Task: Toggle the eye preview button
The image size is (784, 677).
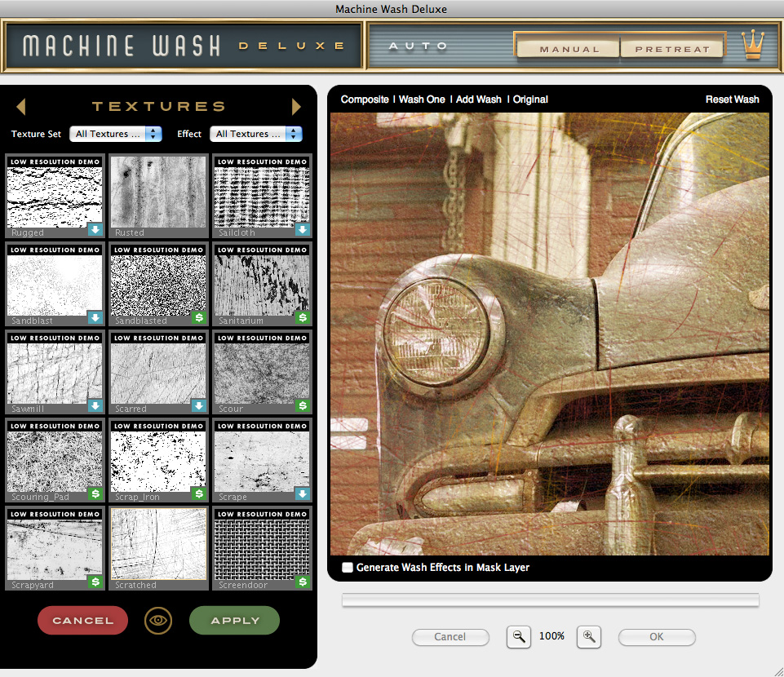Action: click(158, 621)
